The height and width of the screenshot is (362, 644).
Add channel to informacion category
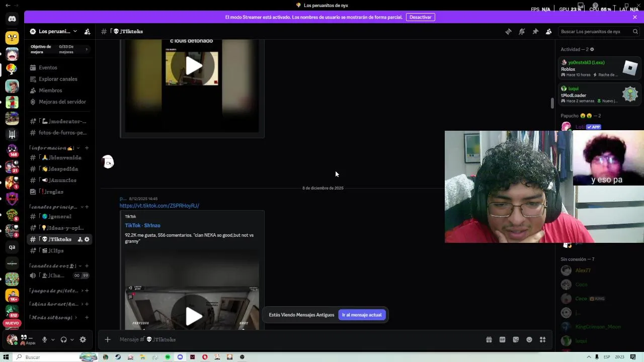coord(87,148)
